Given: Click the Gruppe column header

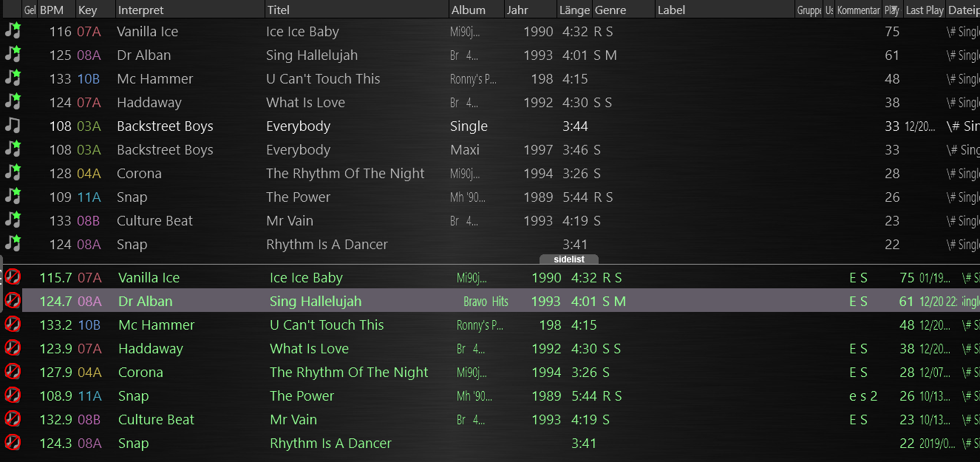Looking at the screenshot, I should click(x=809, y=10).
